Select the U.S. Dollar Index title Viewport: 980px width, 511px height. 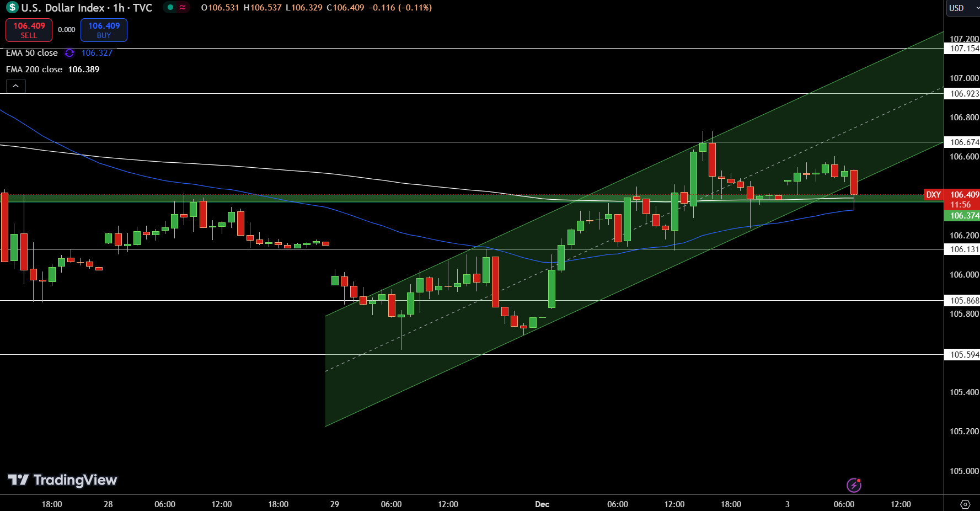pyautogui.click(x=63, y=8)
